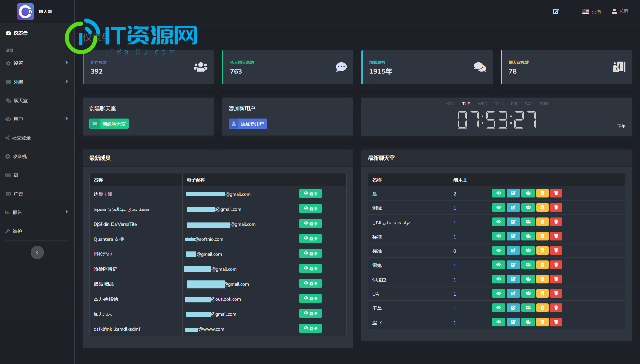Expand the 外貌 sidebar submenu

[37, 82]
